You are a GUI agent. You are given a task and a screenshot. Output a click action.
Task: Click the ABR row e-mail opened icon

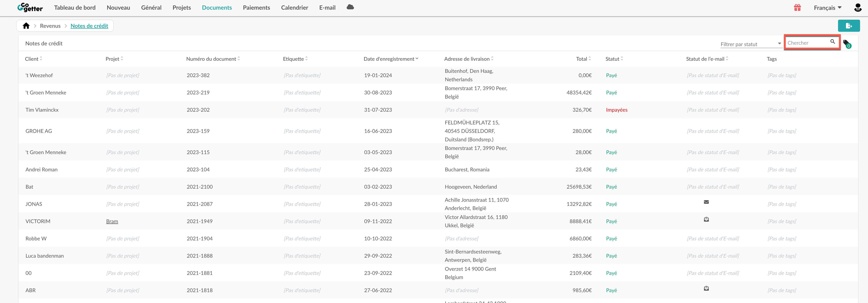pos(706,289)
